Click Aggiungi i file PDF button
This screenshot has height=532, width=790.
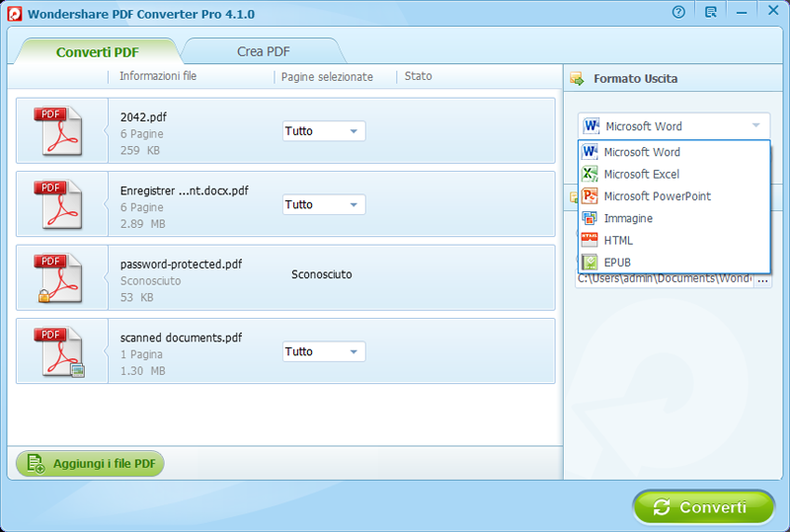[90, 463]
